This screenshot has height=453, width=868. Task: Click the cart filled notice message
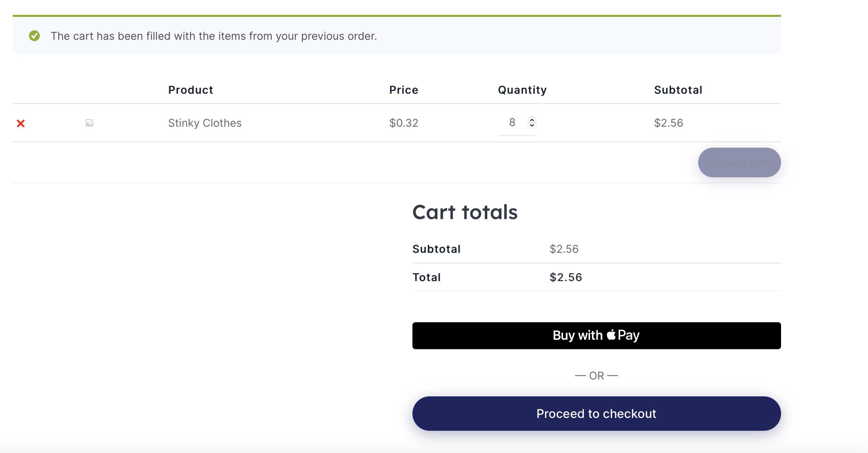214,36
